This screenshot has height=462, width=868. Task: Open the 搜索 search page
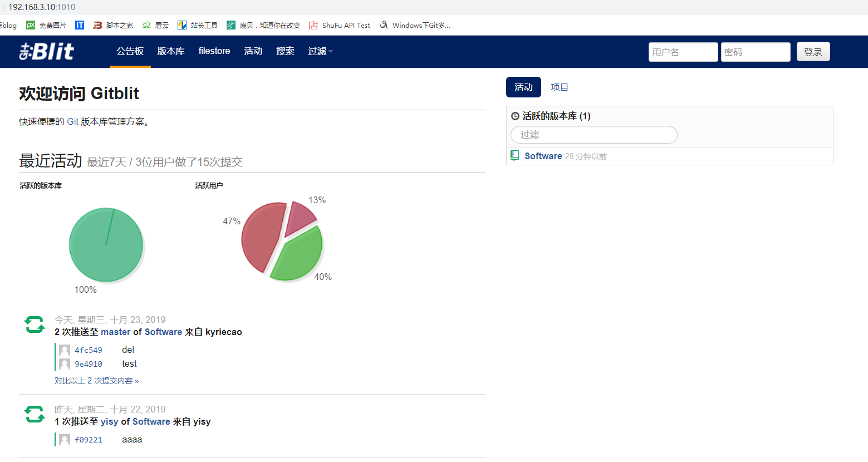pyautogui.click(x=285, y=51)
